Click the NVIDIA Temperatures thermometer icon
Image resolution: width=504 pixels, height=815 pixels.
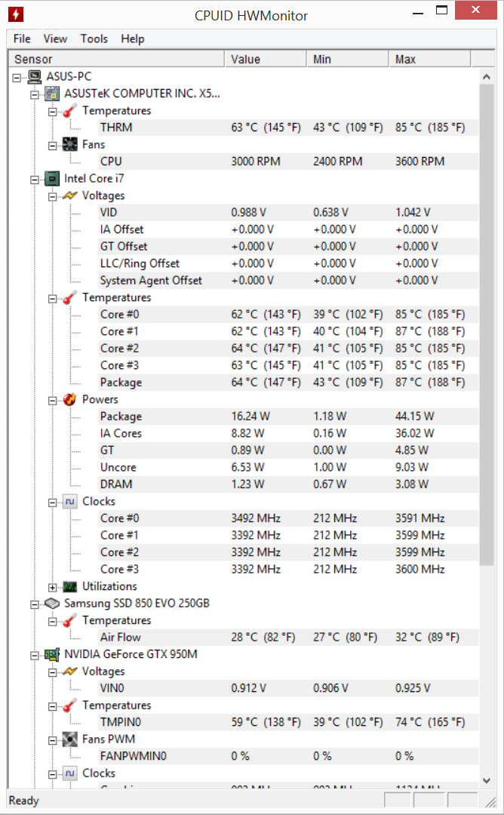[x=70, y=706]
